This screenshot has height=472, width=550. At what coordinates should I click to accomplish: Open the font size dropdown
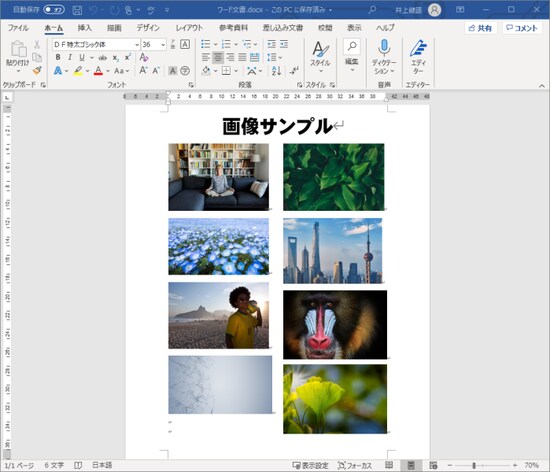[x=163, y=45]
